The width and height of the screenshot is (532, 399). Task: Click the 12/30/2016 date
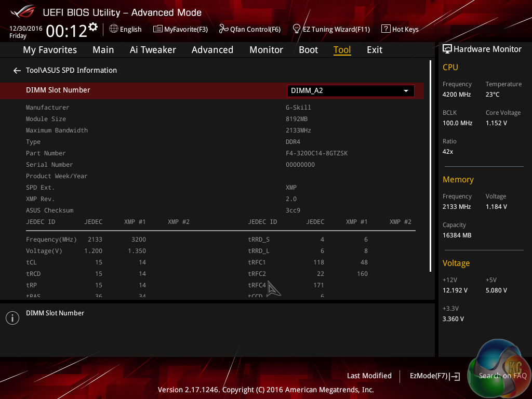tap(26, 29)
